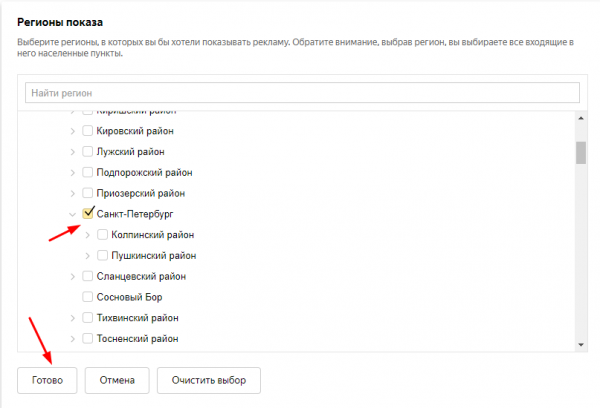Tick the Колпинский район checkbox
Screen dimensions: 600x408
[103, 235]
